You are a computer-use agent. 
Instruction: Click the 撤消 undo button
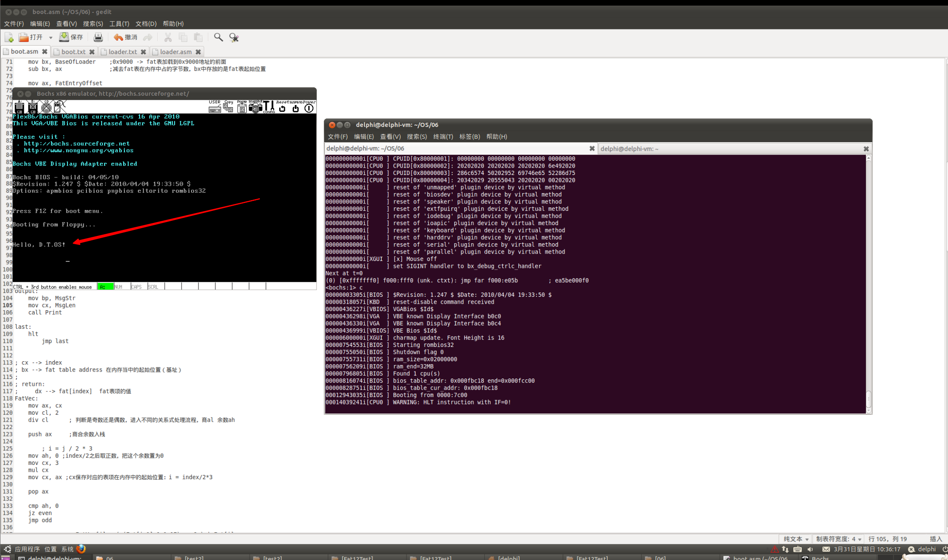125,37
